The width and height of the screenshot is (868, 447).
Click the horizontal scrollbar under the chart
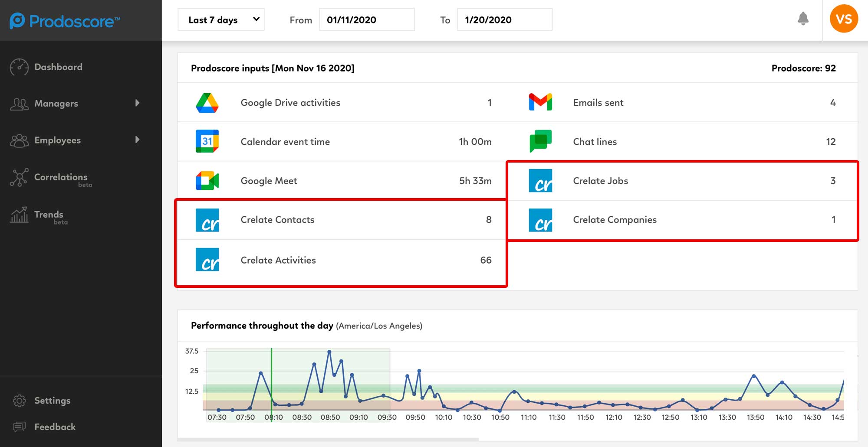(x=328, y=440)
